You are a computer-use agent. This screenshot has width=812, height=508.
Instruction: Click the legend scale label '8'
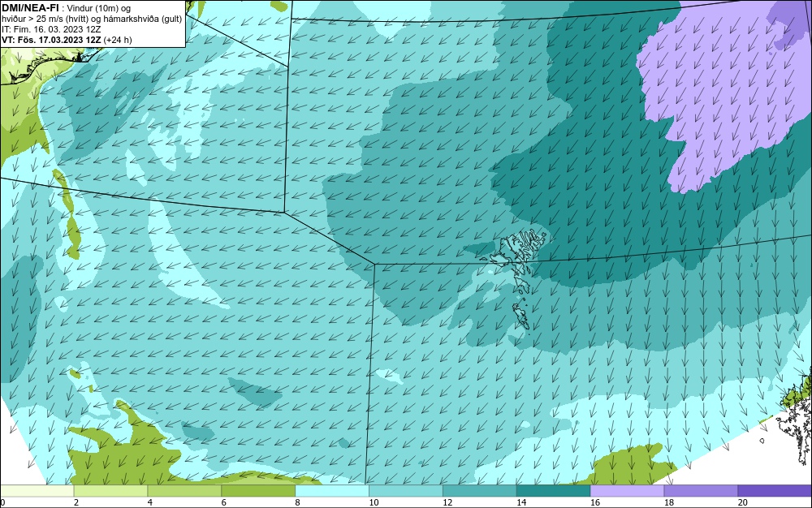click(x=298, y=502)
